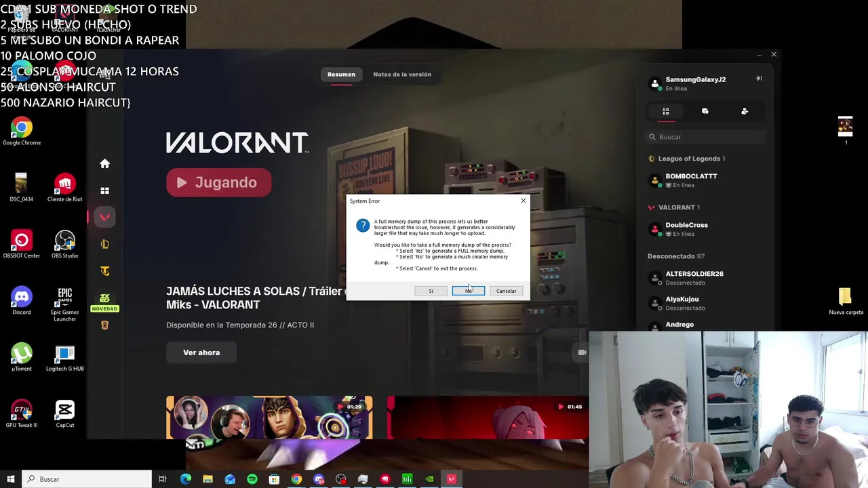Open DSC_0434 image file on desktop
Screen dimensions: 868x488
22,188
